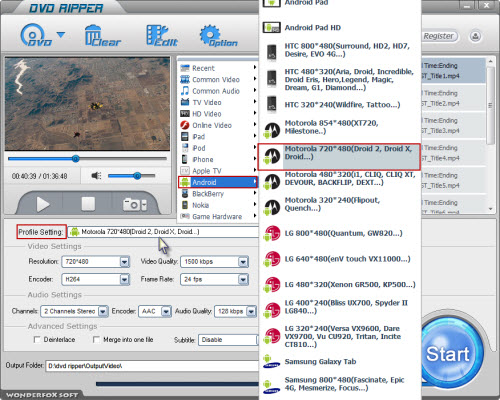Select the iPhone category
Viewport: 500px width, 400px height.
(x=218, y=159)
